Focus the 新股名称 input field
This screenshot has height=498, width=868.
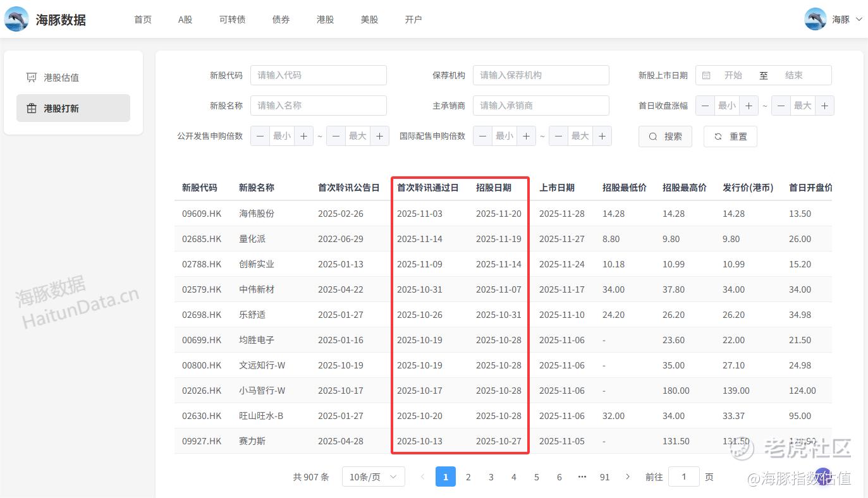click(319, 106)
